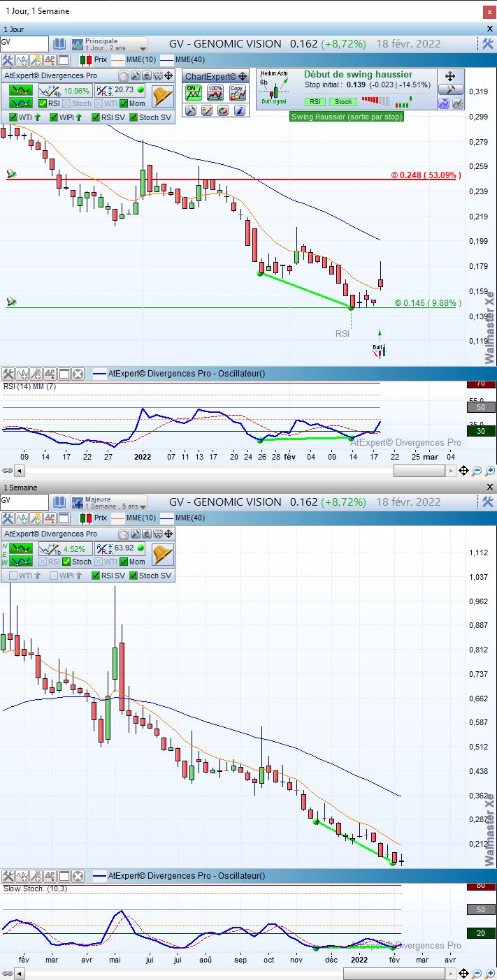Click the tools icon in 1 Jour chart toolbar
This screenshot has height=980, width=497.
(8, 61)
